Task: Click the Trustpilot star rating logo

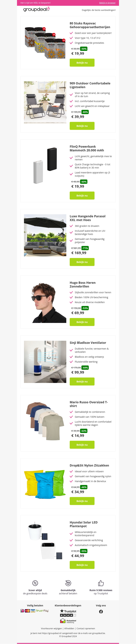Action: click(x=68, y=613)
